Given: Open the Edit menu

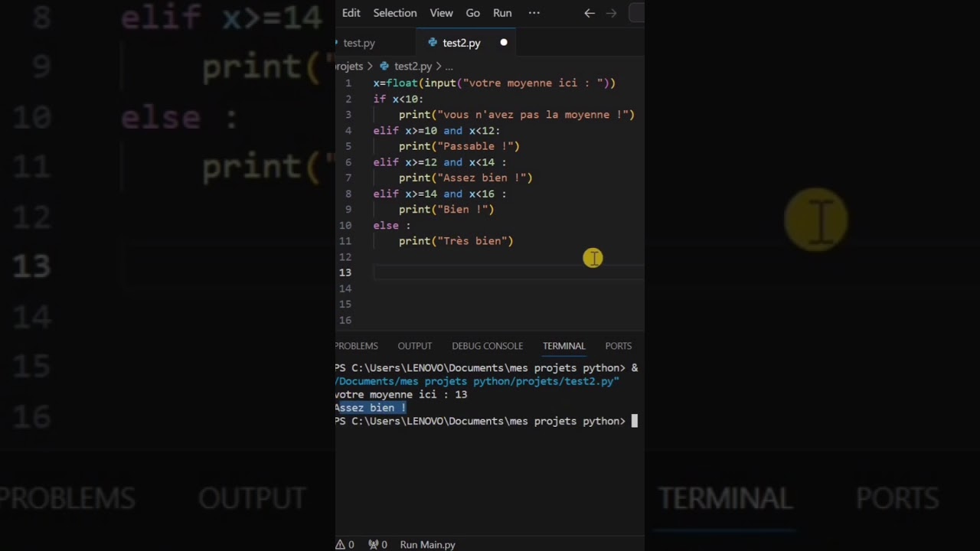Looking at the screenshot, I should [x=351, y=13].
